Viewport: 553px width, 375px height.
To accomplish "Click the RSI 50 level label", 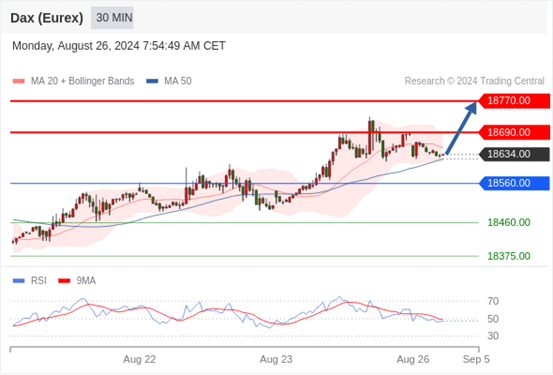I will (493, 319).
